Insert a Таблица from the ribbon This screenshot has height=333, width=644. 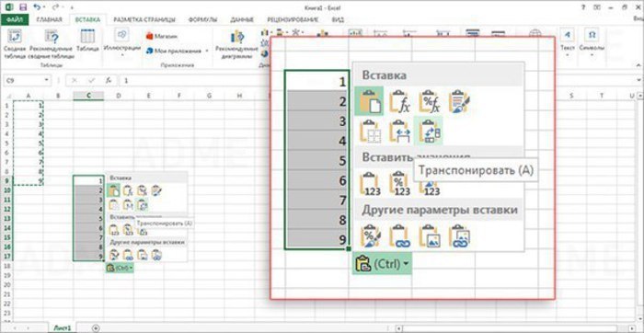tap(88, 41)
